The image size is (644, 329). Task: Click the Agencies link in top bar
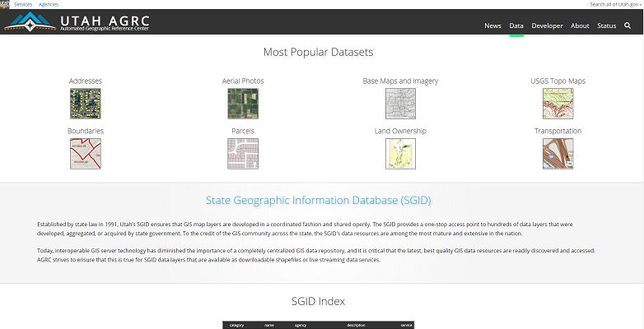pos(49,4)
